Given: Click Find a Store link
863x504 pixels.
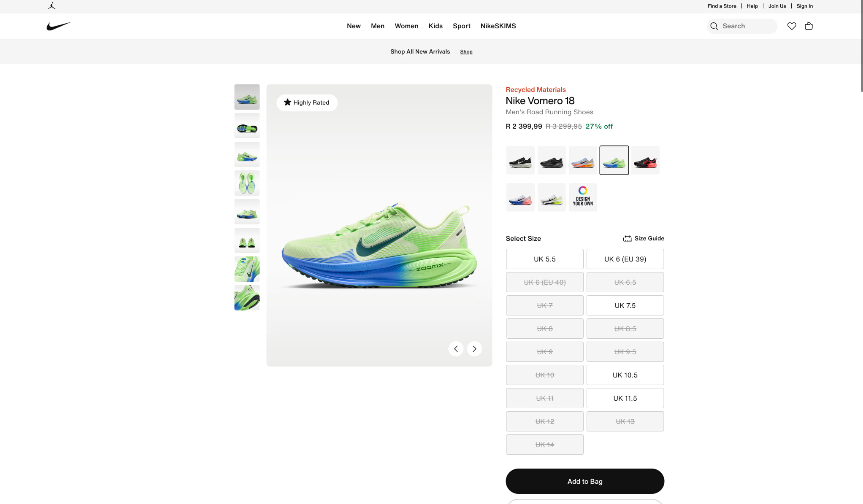Looking at the screenshot, I should click(722, 6).
